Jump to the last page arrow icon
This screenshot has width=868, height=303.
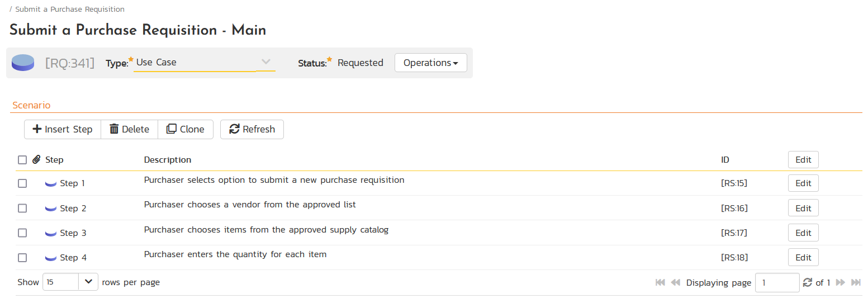click(x=856, y=283)
